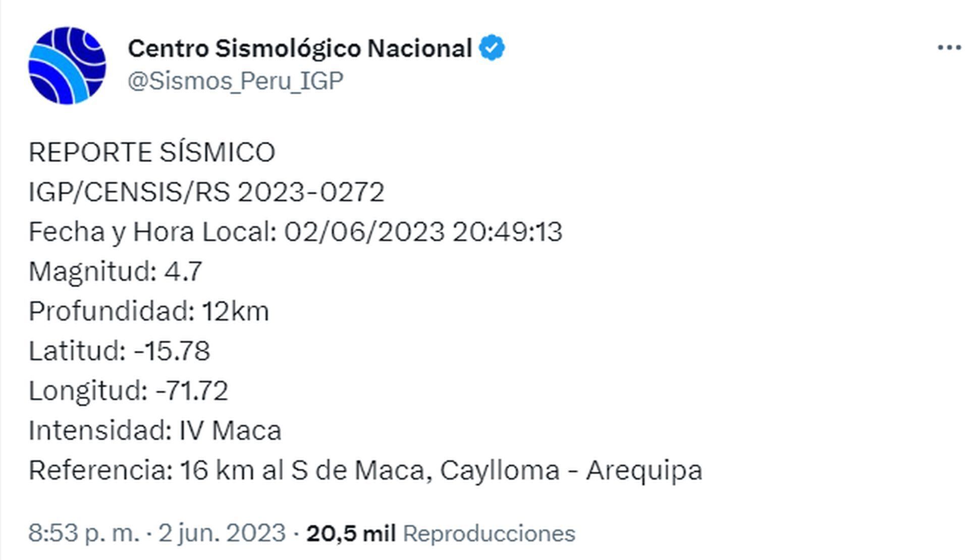The image size is (969, 560).
Task: Click the Magnitud: 4.7 line
Action: [116, 271]
